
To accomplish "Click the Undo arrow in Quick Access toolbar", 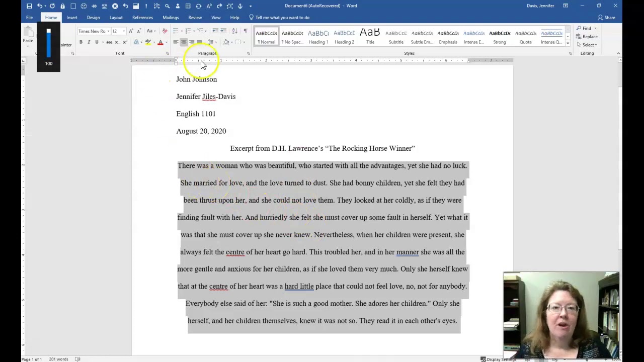I will tap(40, 6).
